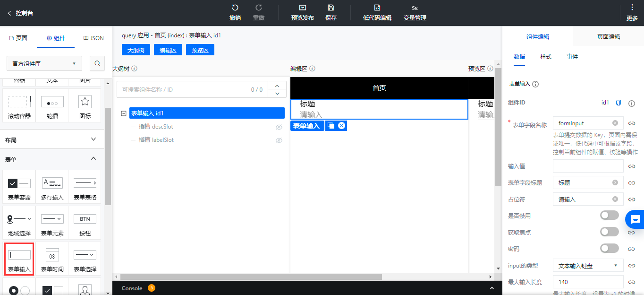The width and height of the screenshot is (644, 295).
Task: Click the component search magnifier button
Action: click(x=97, y=63)
